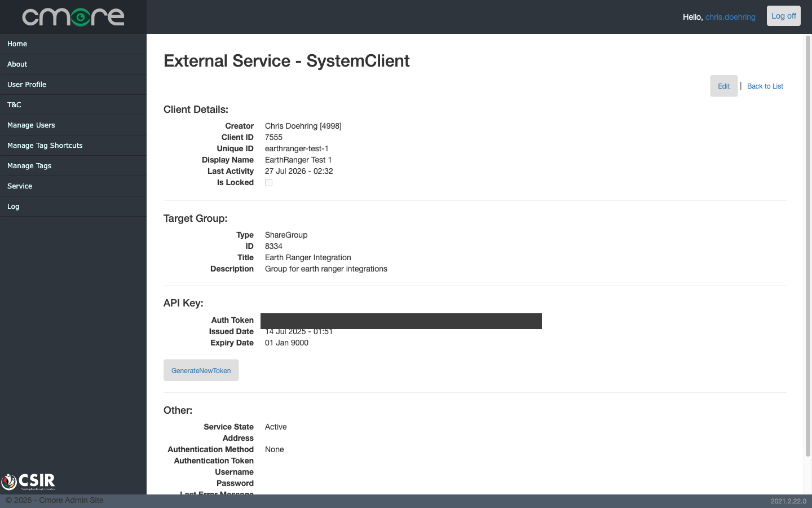
Task: Click the External Service - SystemClient heading
Action: (x=286, y=61)
